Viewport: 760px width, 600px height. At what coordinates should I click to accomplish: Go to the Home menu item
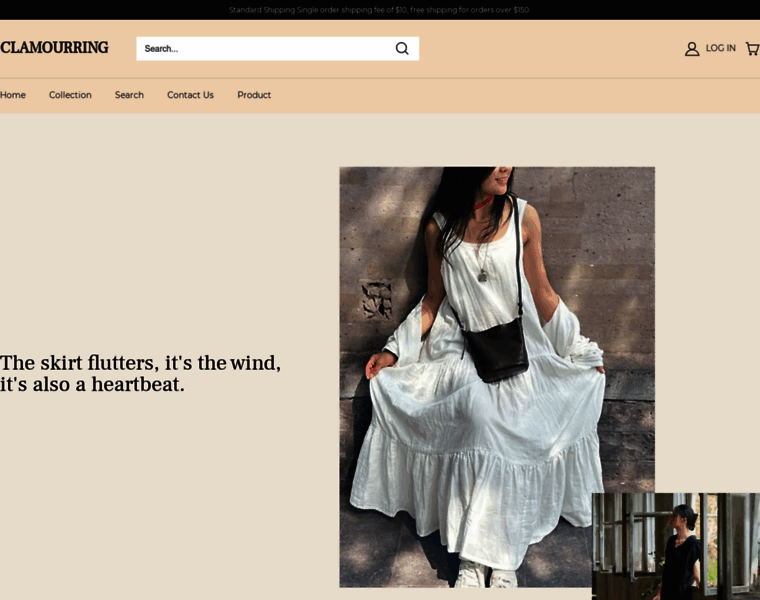pos(13,95)
